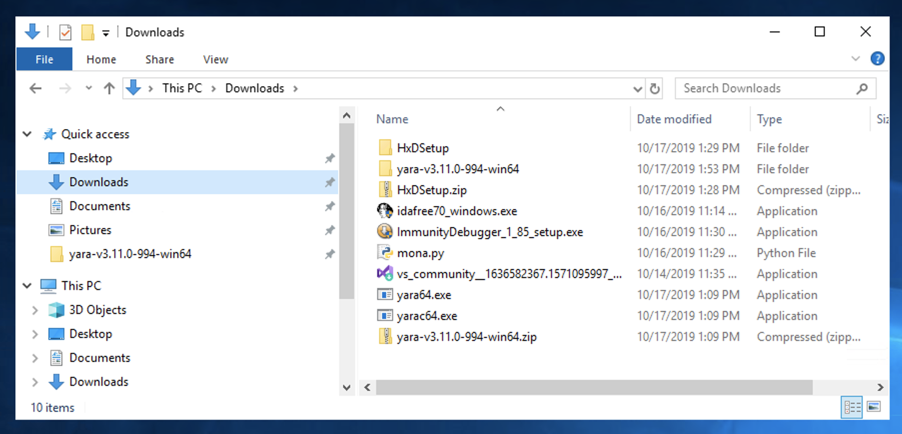Select Desktop under Quick access
The width and height of the screenshot is (902, 434).
pos(90,158)
